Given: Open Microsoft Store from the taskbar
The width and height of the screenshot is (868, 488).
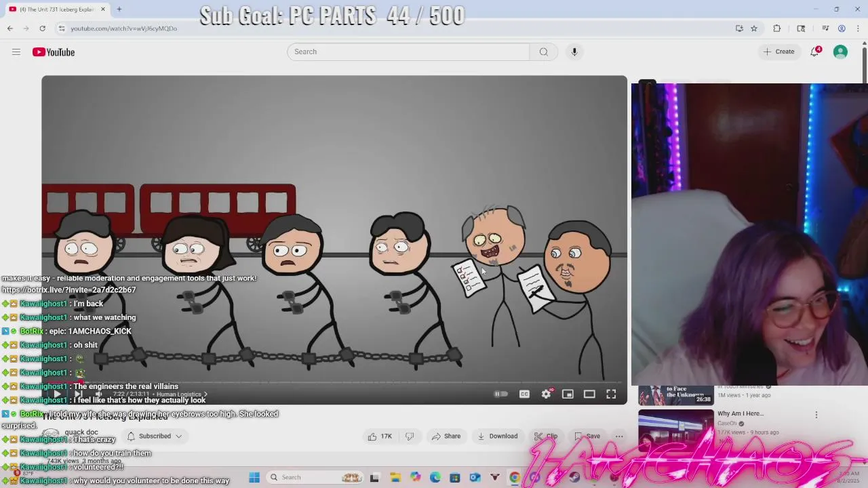Looking at the screenshot, I should (x=455, y=477).
